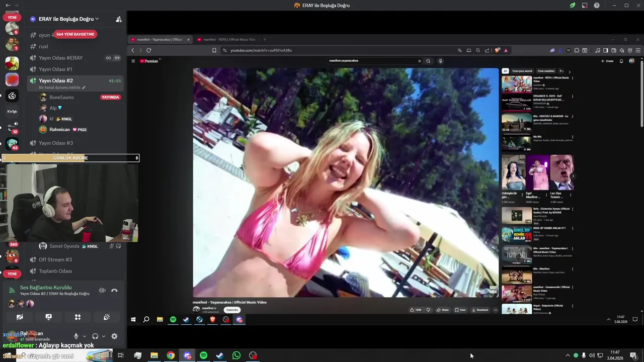Toggle noise suppression waveform icon
Viewport: 644px width, 362px height.
point(102,290)
